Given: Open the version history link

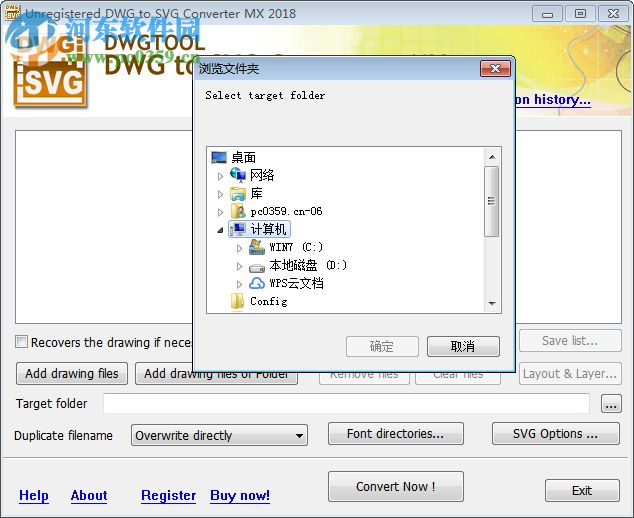Looking at the screenshot, I should tap(553, 99).
